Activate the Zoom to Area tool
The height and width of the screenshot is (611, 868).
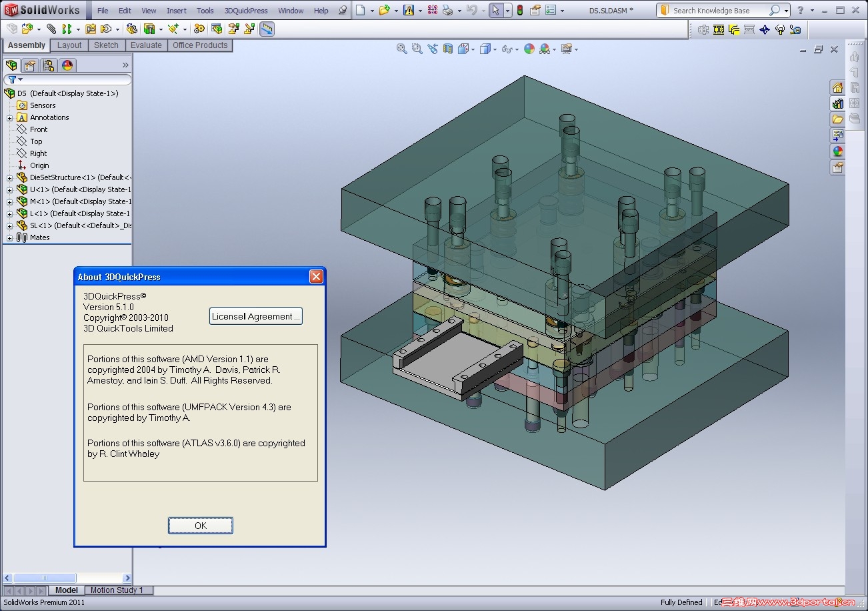point(417,49)
